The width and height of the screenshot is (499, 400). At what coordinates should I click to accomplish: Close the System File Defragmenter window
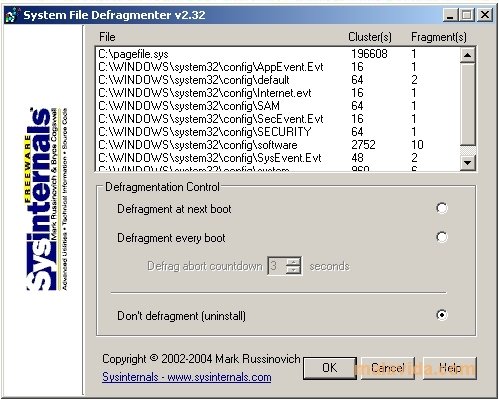tap(485, 15)
